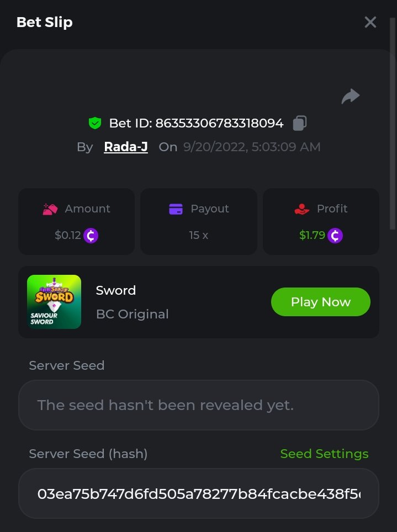397x532 pixels.
Task: Click the Payout card icon
Action: (x=176, y=209)
